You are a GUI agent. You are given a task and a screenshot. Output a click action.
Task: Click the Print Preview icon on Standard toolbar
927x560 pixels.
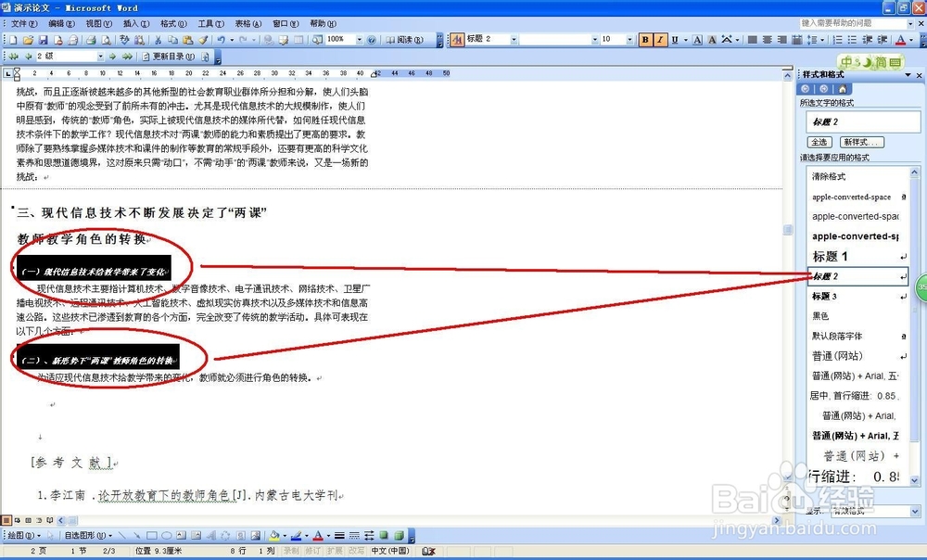(x=106, y=40)
